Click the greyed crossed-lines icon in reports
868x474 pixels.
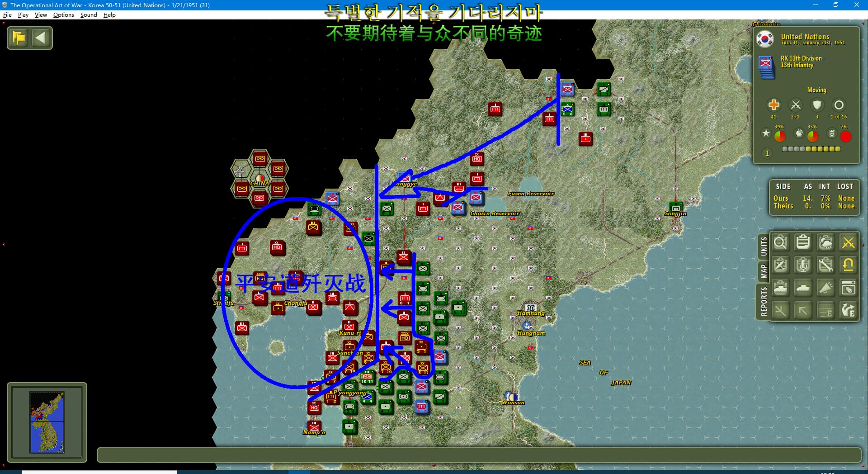point(780,311)
